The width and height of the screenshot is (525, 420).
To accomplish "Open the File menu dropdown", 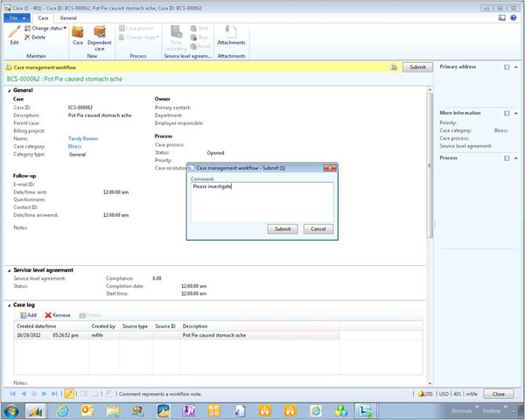I will click(16, 17).
